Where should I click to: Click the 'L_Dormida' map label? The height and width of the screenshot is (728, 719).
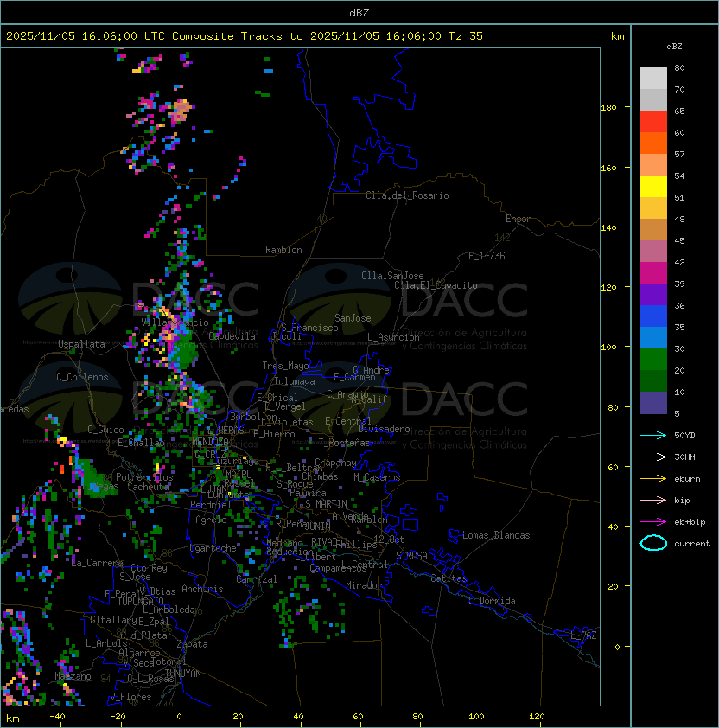tap(492, 601)
